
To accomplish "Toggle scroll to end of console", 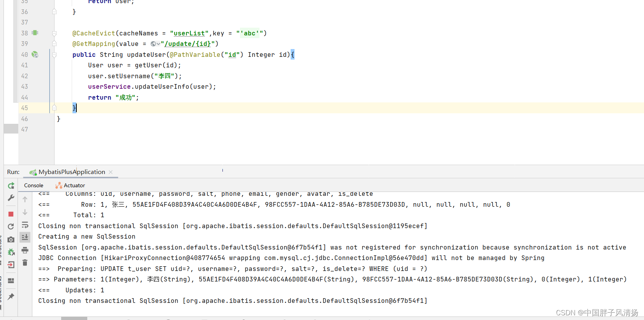I will [25, 237].
